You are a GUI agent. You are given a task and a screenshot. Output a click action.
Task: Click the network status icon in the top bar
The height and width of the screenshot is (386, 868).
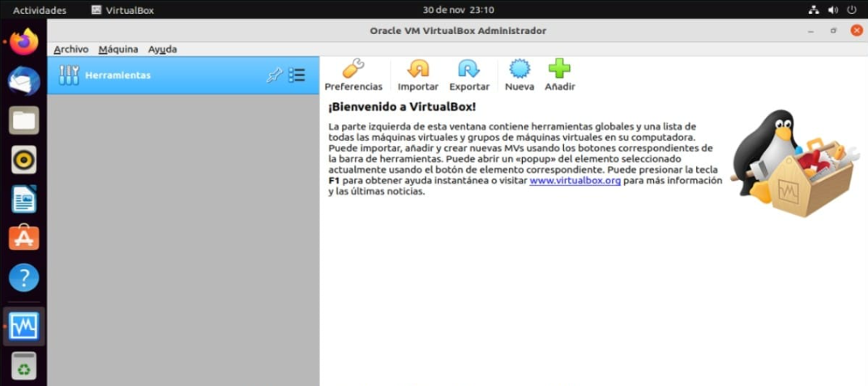click(814, 10)
